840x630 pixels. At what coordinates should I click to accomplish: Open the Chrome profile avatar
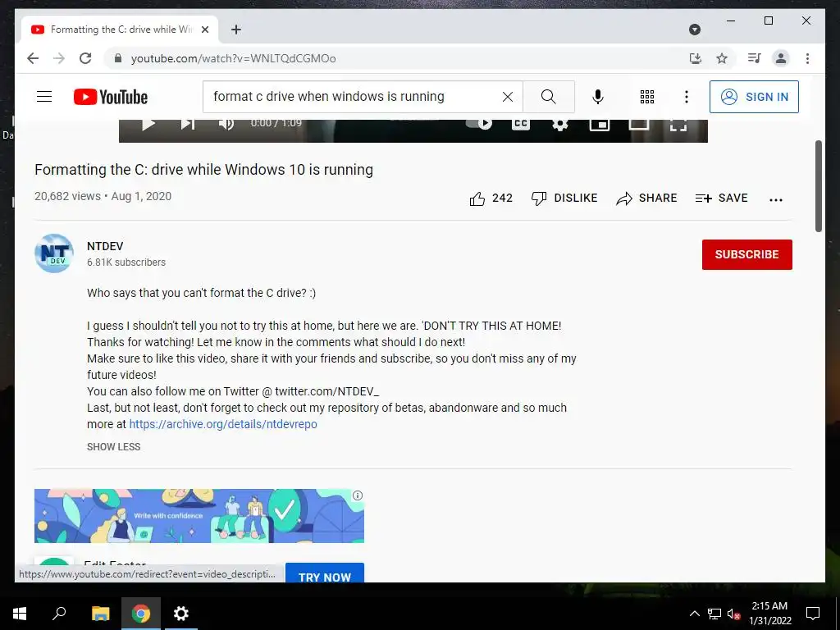pos(781,58)
